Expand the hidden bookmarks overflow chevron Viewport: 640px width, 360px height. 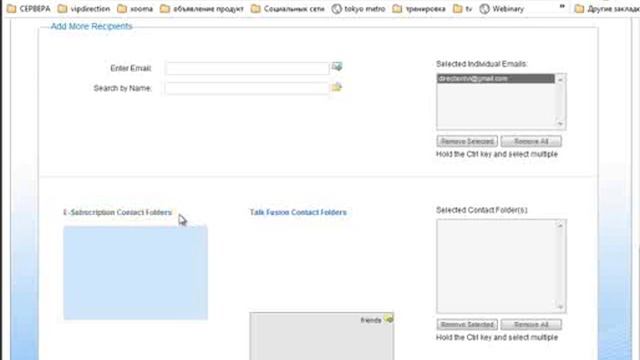pos(562,7)
